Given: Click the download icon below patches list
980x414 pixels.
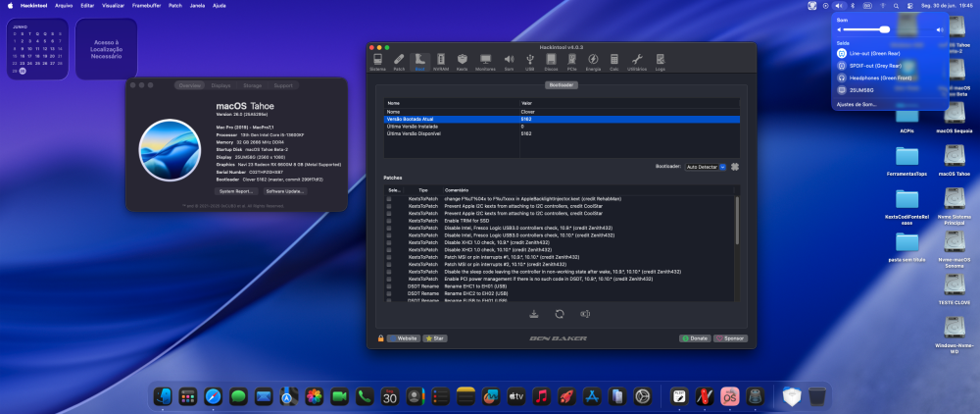Looking at the screenshot, I should click(x=534, y=314).
